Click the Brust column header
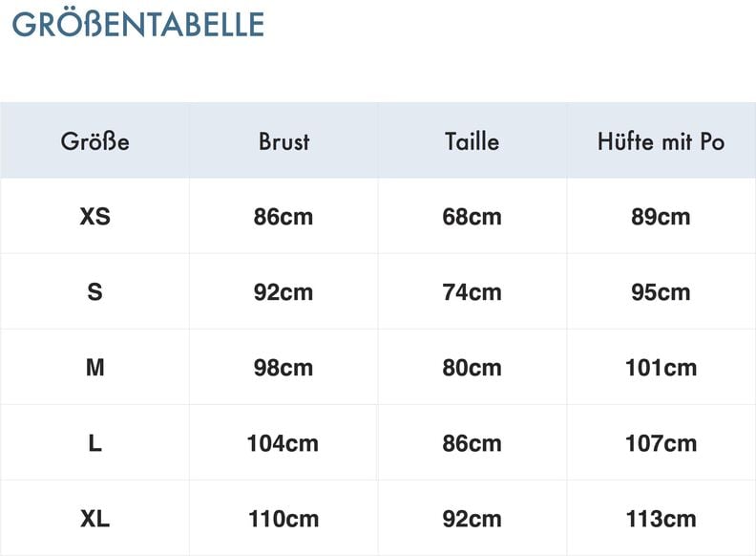 283,141
